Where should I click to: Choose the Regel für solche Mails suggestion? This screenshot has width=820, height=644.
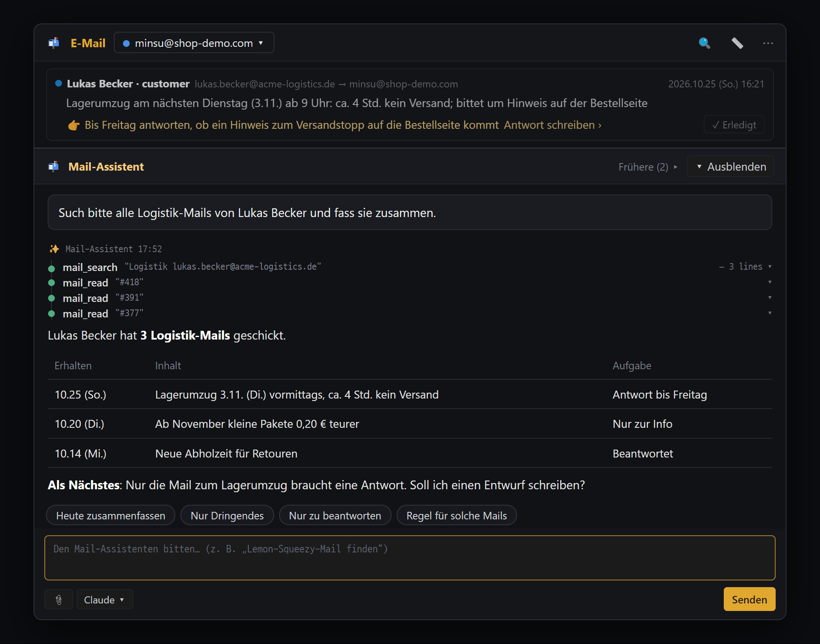pos(457,515)
